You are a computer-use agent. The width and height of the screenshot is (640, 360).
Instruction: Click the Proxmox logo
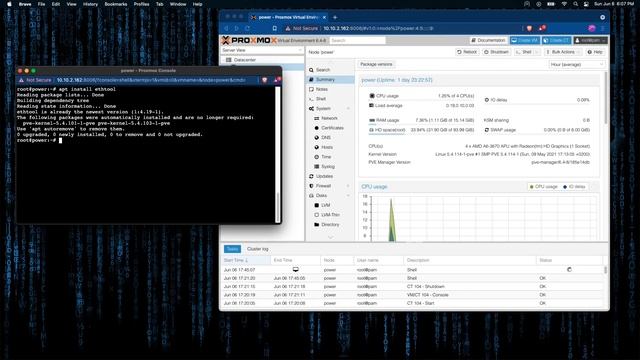click(x=249, y=40)
